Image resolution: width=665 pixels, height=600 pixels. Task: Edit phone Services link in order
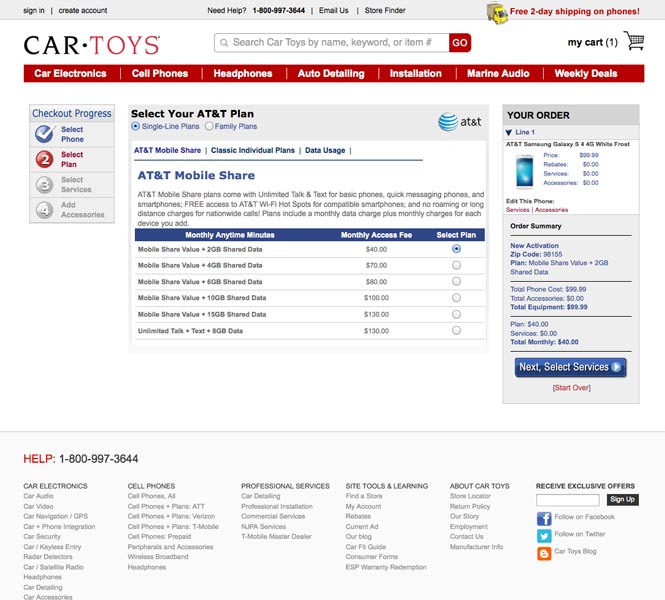517,210
